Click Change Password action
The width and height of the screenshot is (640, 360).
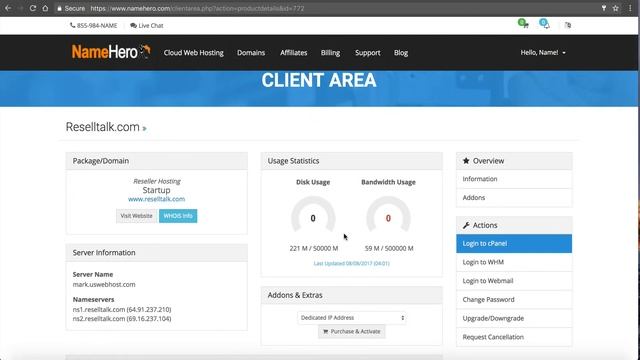pyautogui.click(x=514, y=300)
